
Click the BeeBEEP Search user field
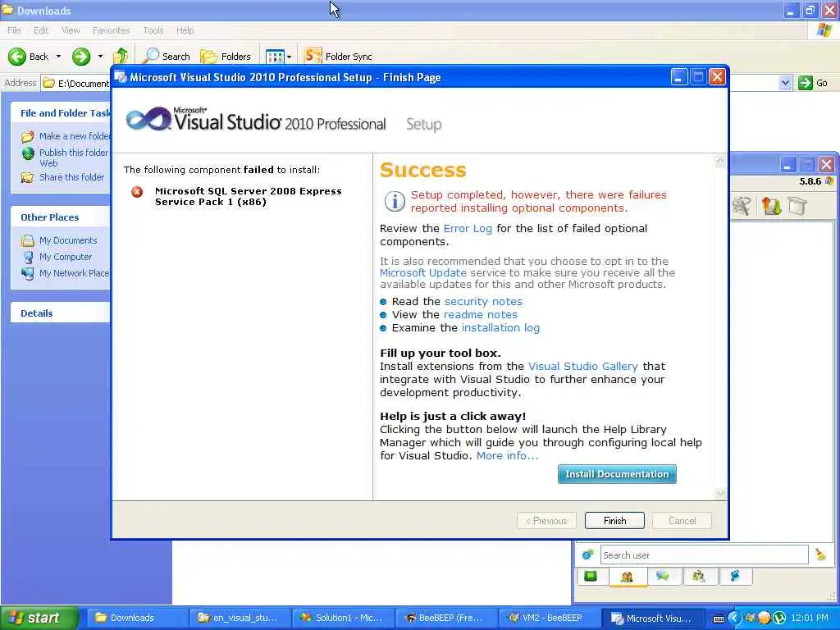[x=704, y=555]
